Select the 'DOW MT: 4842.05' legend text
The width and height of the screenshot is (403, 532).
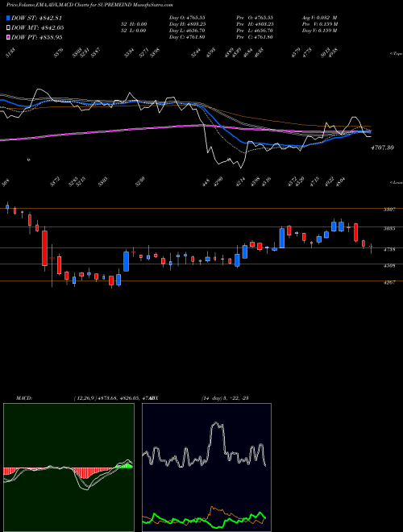coord(38,28)
